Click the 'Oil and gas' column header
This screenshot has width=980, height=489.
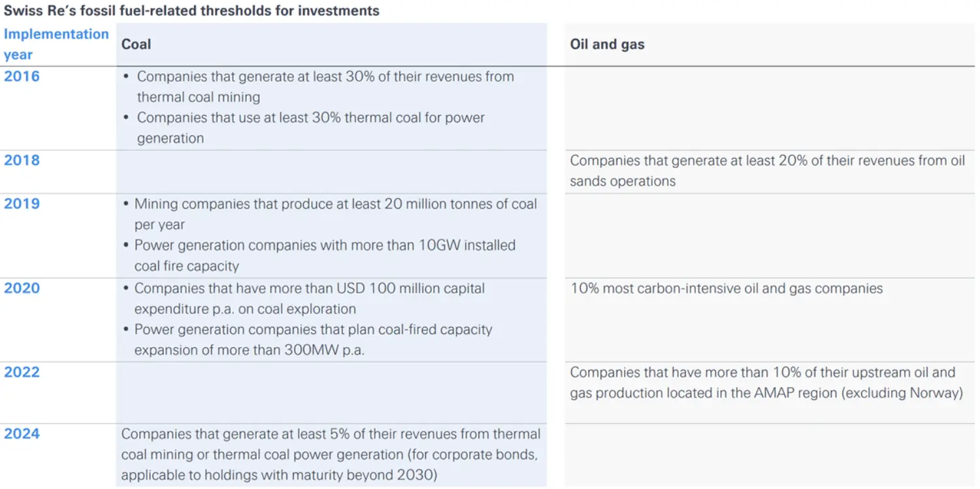click(x=607, y=44)
